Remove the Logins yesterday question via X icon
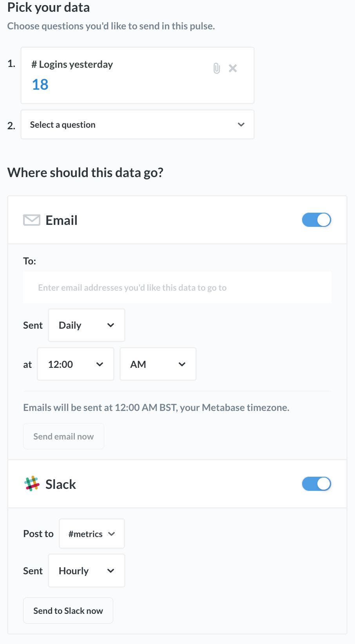The height and width of the screenshot is (644, 355). coord(233,68)
